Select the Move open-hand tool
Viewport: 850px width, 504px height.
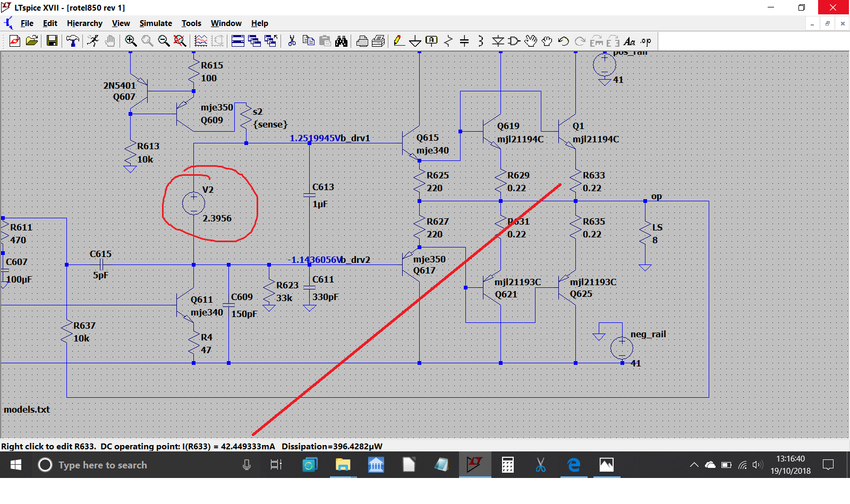[531, 41]
